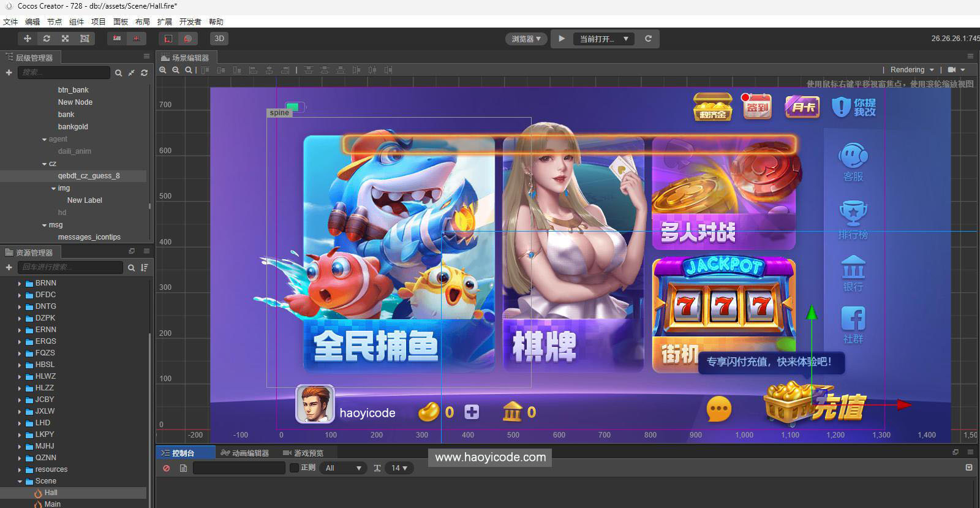The image size is (980, 508).
Task: Open the 扩展 menu
Action: pos(165,21)
